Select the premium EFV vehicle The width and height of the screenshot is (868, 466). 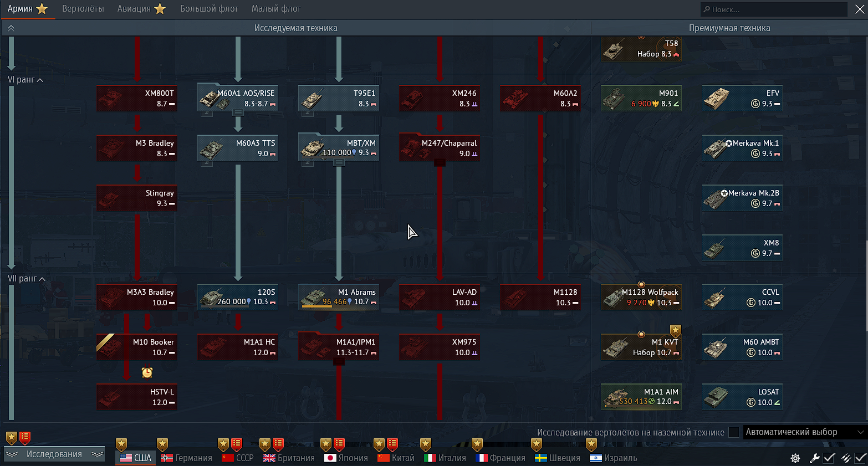(742, 98)
